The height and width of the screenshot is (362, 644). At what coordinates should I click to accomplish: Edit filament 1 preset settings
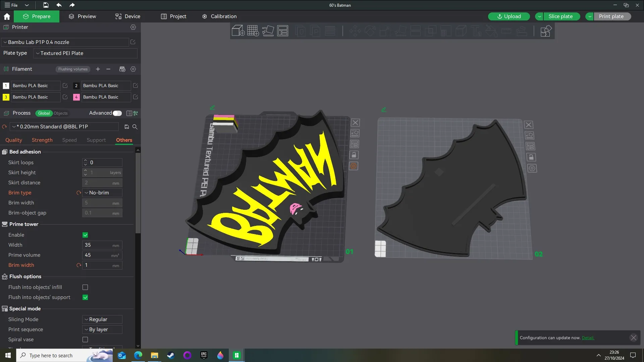[x=65, y=86]
